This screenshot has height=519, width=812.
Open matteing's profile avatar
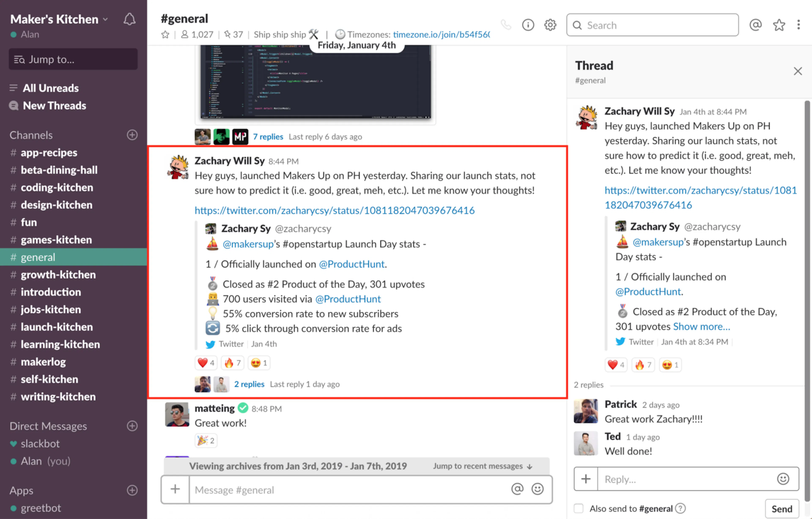pos(177,414)
